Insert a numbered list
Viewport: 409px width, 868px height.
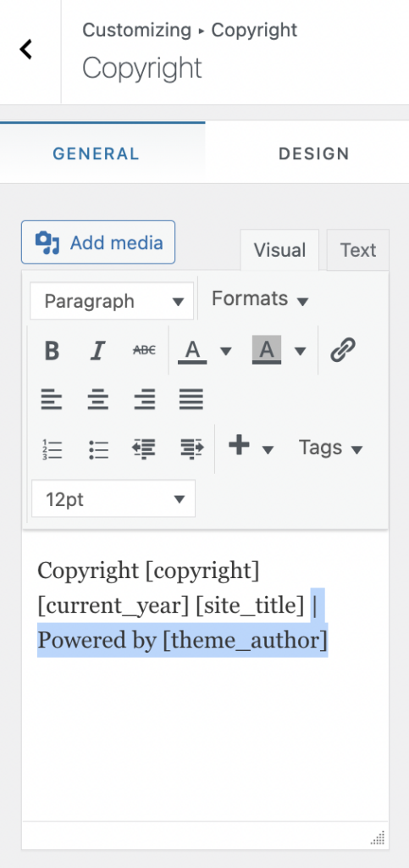click(x=52, y=449)
